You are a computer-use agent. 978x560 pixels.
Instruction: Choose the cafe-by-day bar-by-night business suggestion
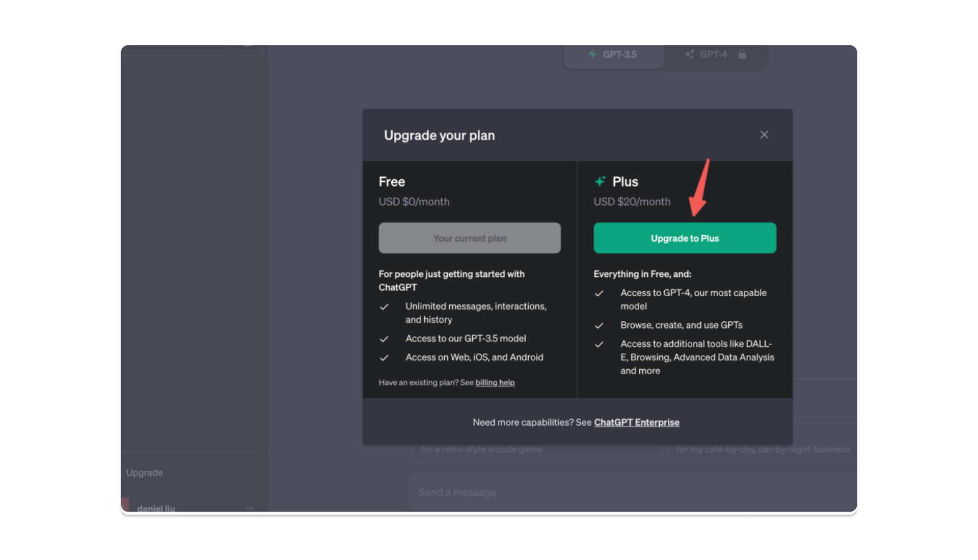click(x=763, y=450)
